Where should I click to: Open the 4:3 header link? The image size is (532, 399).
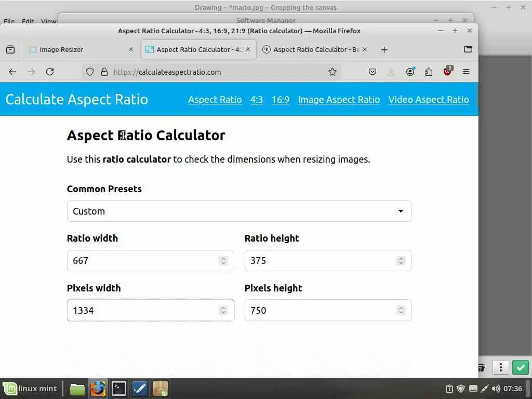coord(257,99)
